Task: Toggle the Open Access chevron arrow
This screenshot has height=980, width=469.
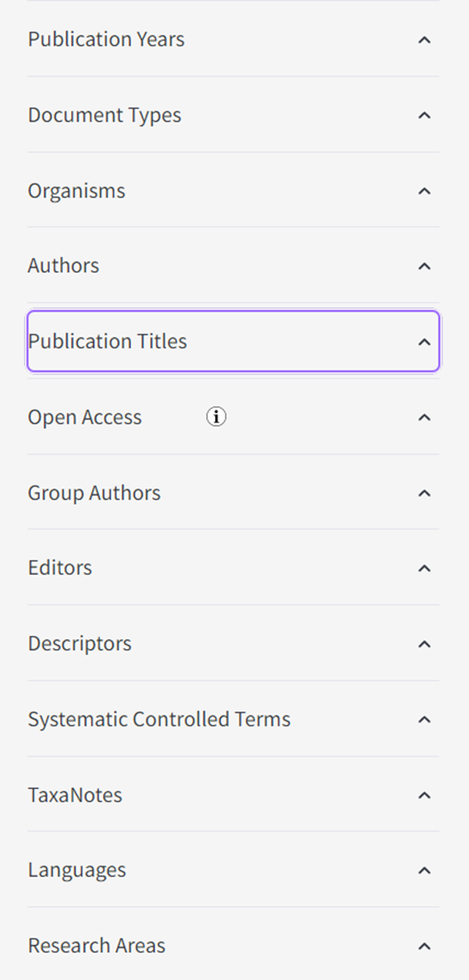Action: coord(425,417)
